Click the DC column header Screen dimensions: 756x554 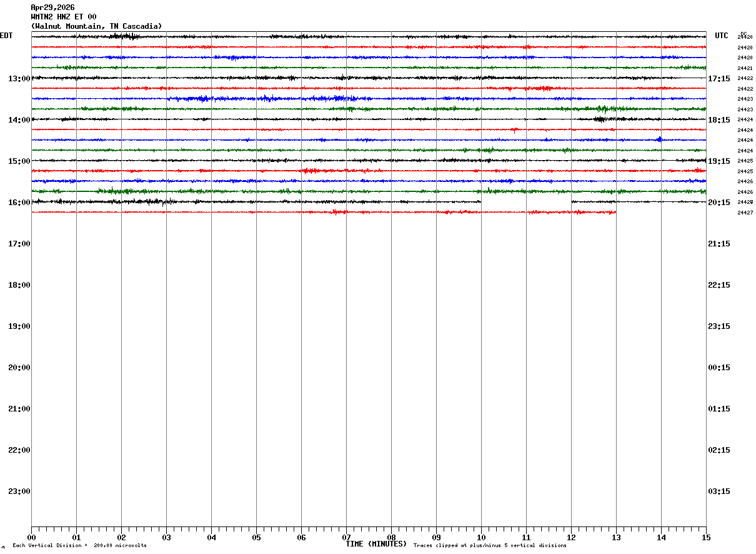pos(744,34)
